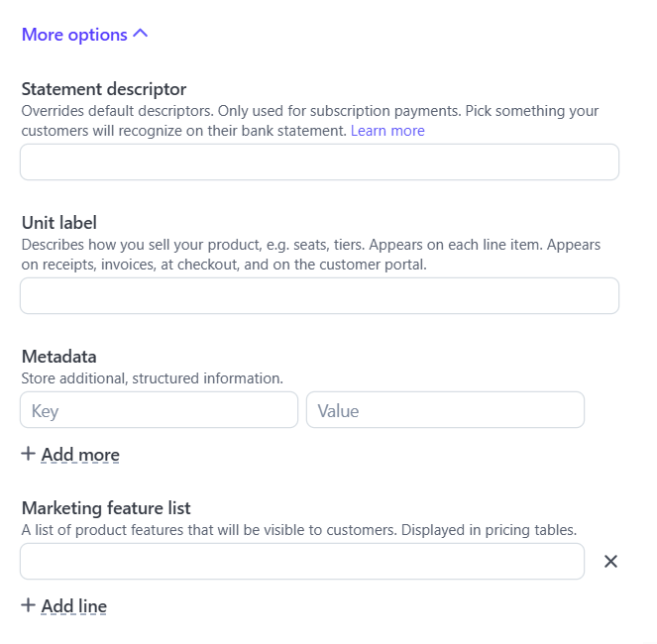This screenshot has width=657, height=644.
Task: Click the Unit label heading
Action: pyautogui.click(x=59, y=223)
